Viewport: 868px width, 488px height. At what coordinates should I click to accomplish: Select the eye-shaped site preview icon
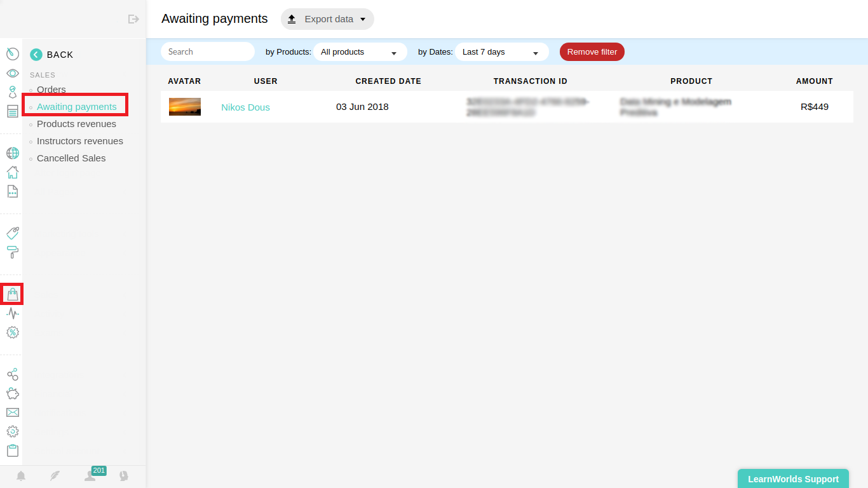[12, 72]
